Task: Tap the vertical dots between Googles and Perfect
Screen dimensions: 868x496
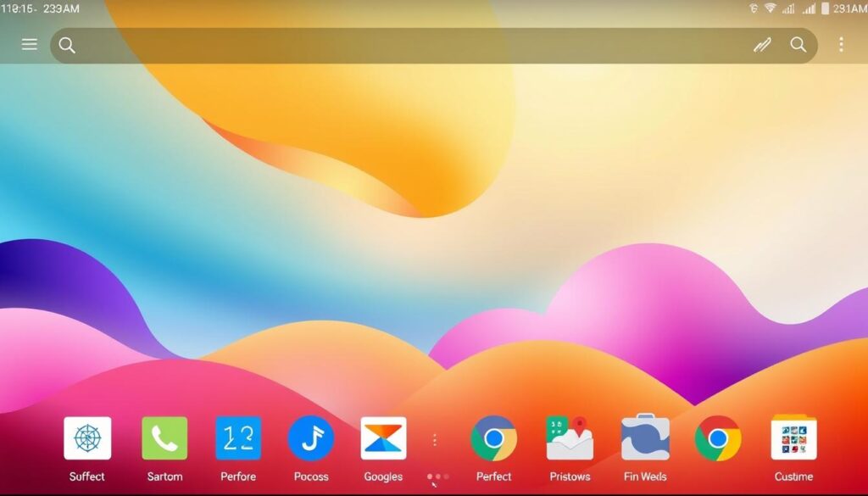Action: coord(435,440)
